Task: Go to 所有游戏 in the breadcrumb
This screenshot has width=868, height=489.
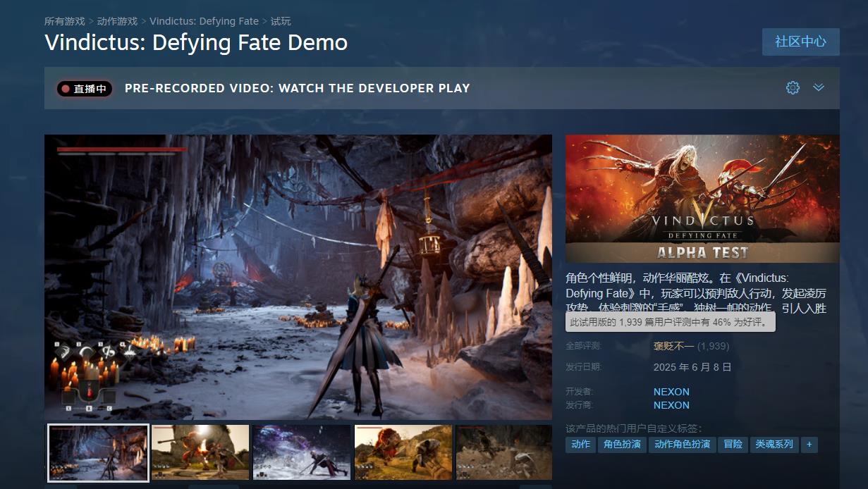Action: click(x=64, y=21)
